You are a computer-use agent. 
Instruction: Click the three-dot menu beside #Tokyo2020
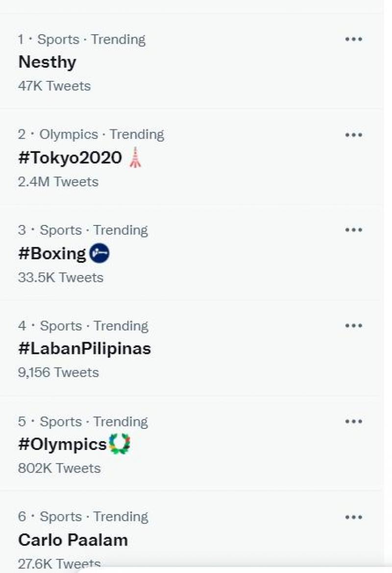click(x=354, y=134)
